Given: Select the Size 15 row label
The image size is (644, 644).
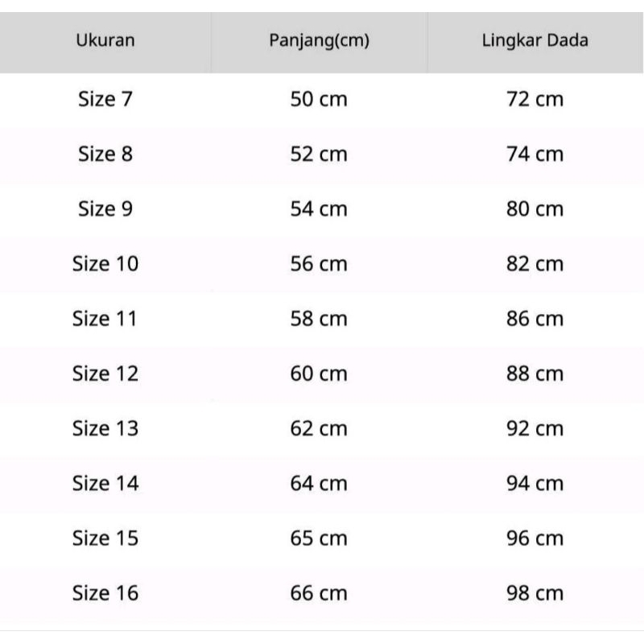Looking at the screenshot, I should [105, 539].
